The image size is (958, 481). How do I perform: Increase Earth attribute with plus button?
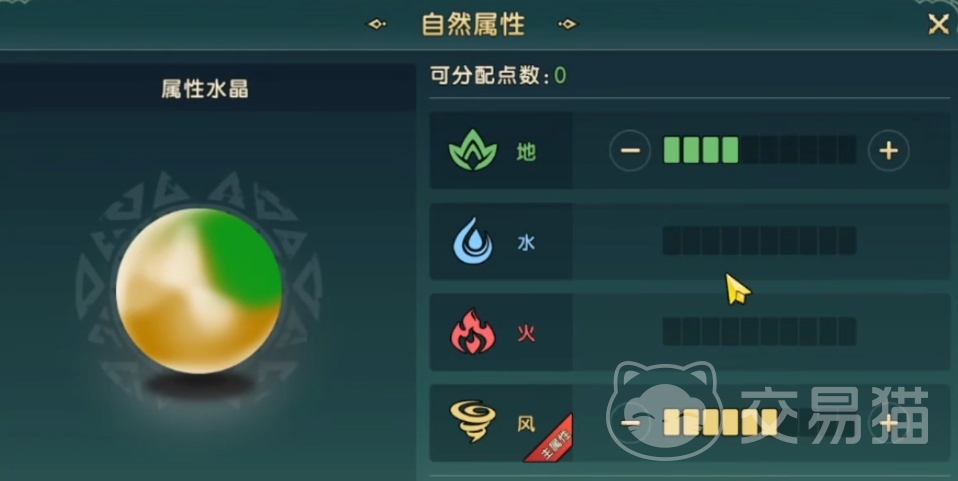click(888, 150)
